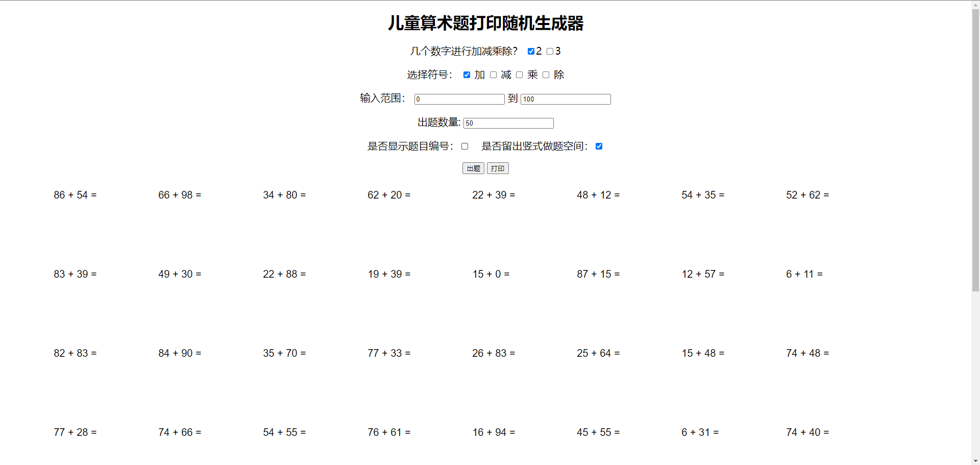Focus the range start field containing 0

(x=459, y=99)
